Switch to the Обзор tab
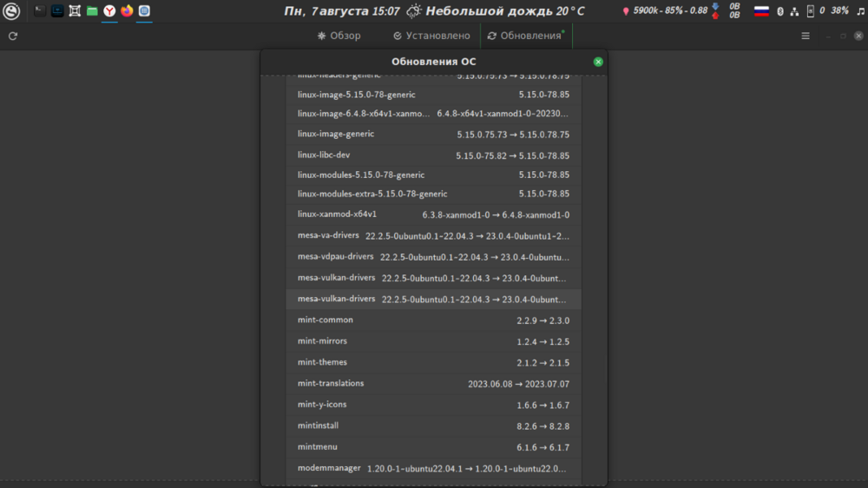The width and height of the screenshot is (868, 488). pyautogui.click(x=339, y=36)
